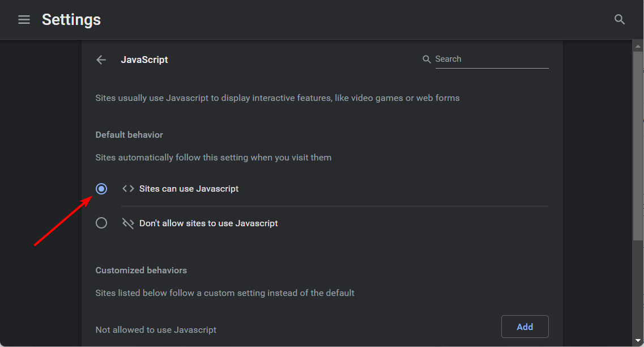Select the 'Sites can use Javascript' radio button
Viewport: 644px width, 347px height.
coord(101,189)
